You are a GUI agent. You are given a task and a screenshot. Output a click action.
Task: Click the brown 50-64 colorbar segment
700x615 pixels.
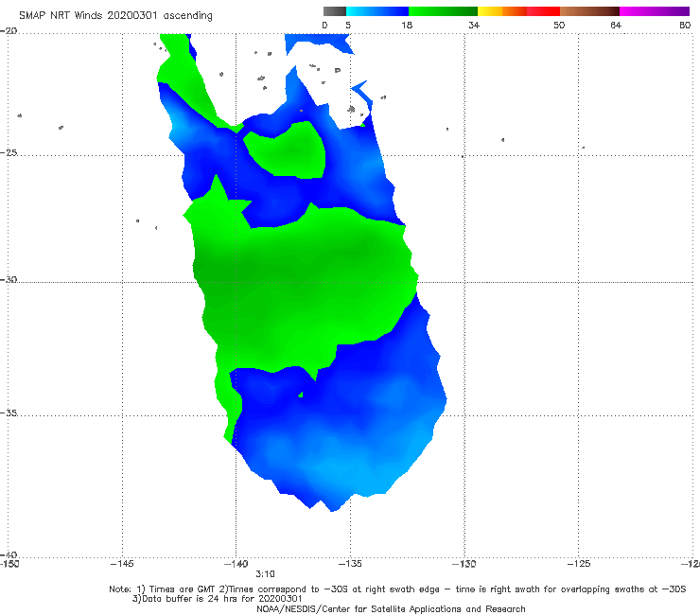click(589, 11)
